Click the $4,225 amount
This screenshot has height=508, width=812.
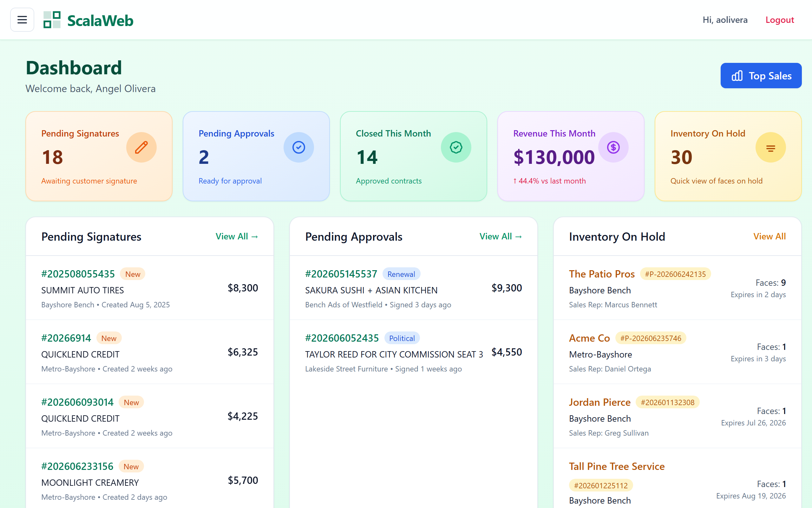click(243, 416)
